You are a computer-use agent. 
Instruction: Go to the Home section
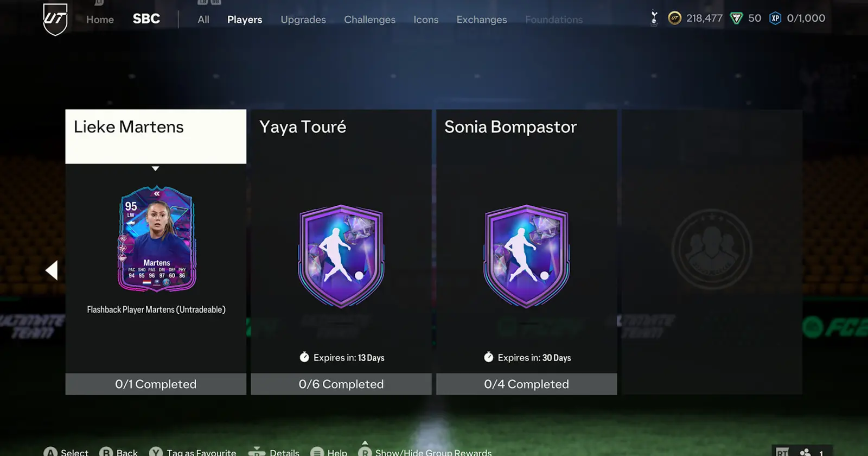[x=100, y=20]
